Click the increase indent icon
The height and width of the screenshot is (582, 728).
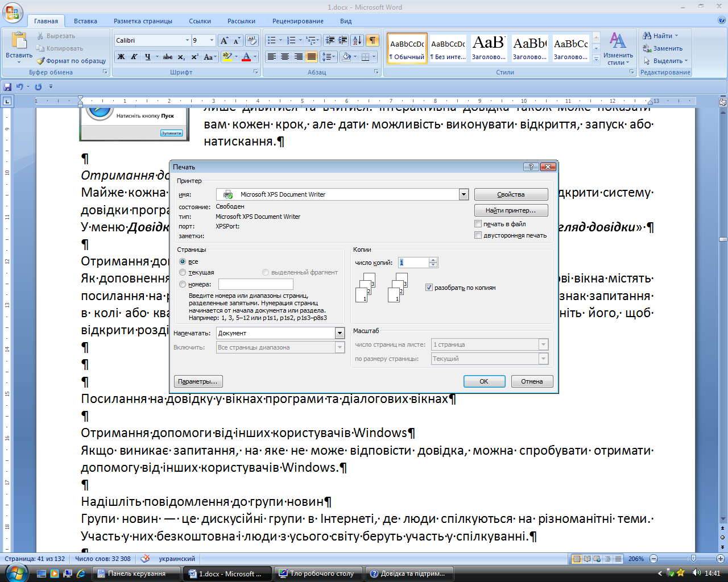point(342,40)
